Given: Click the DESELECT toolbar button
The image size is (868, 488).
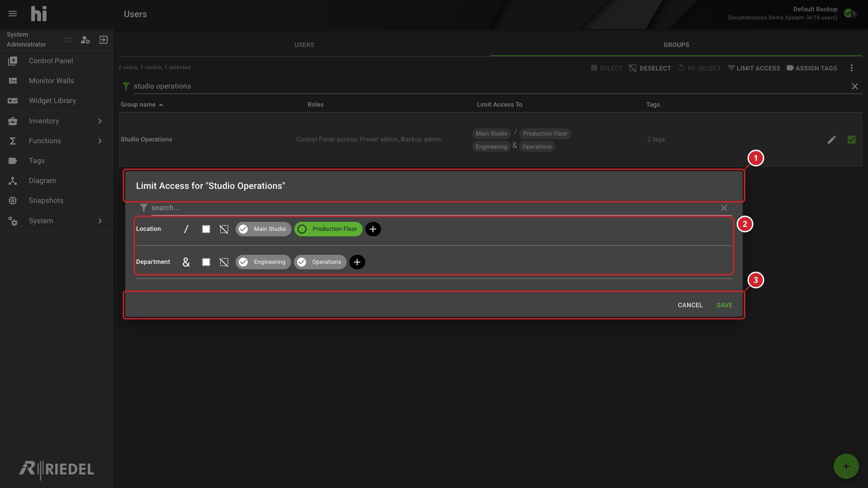Looking at the screenshot, I should [x=650, y=68].
